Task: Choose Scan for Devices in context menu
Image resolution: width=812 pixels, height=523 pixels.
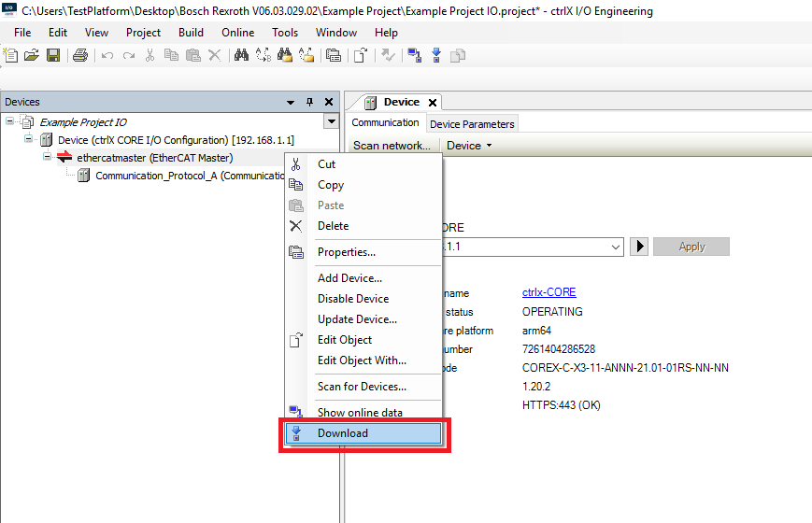Action: [x=362, y=387]
